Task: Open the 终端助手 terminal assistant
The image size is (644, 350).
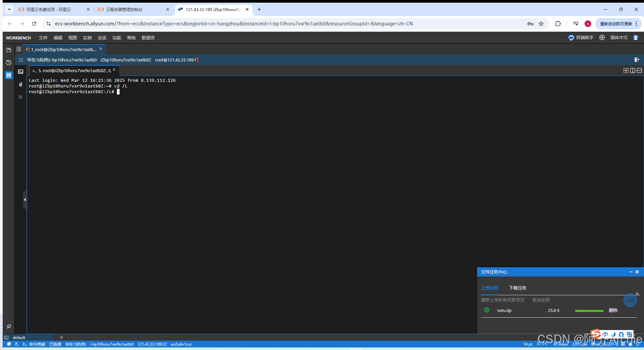Action: [581, 37]
